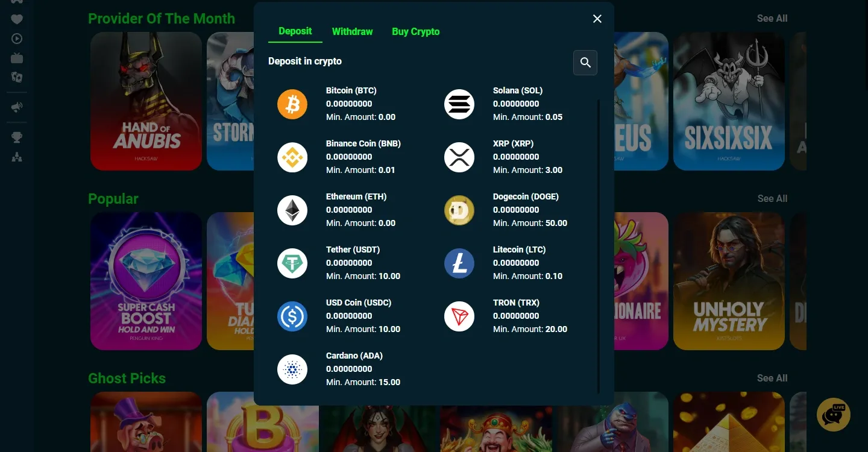The image size is (868, 452).
Task: Select the Ethereum coin icon
Action: point(292,210)
